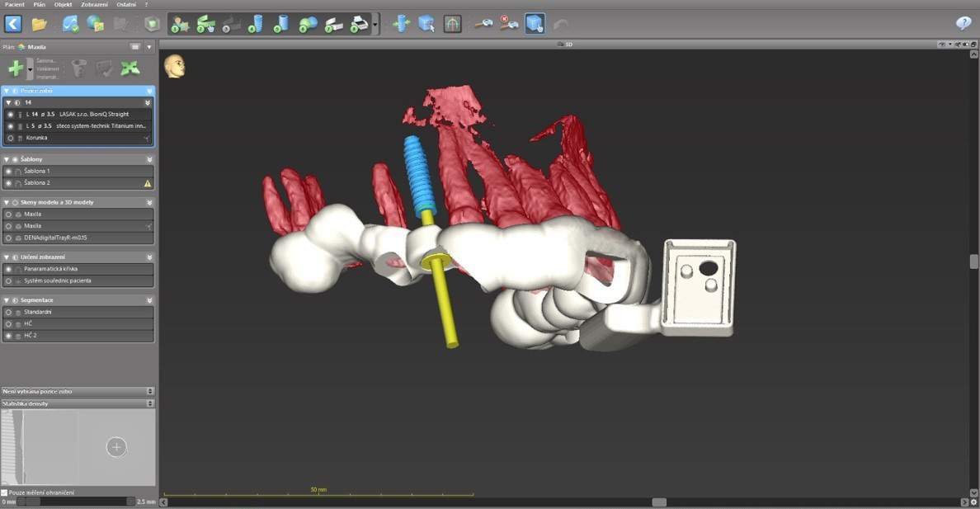Screen dimensions: 980x509
Task: Click the head orientation icon in viewport
Action: (174, 66)
